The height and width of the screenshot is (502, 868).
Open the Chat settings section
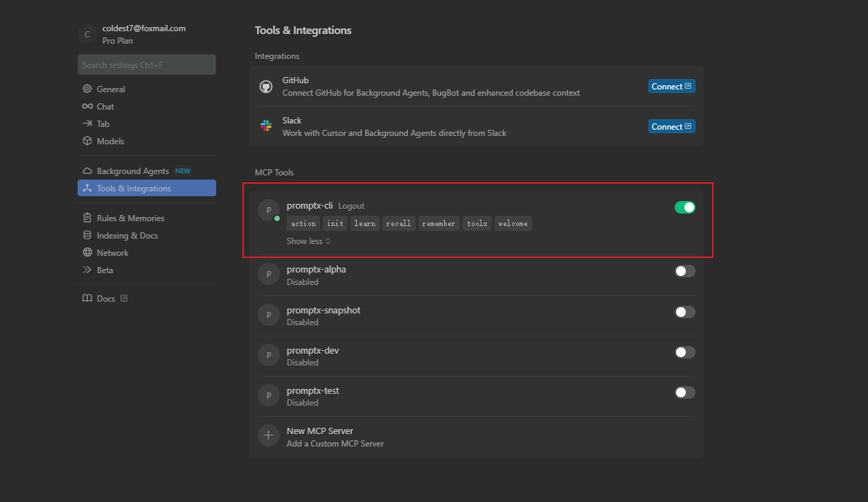(147, 106)
